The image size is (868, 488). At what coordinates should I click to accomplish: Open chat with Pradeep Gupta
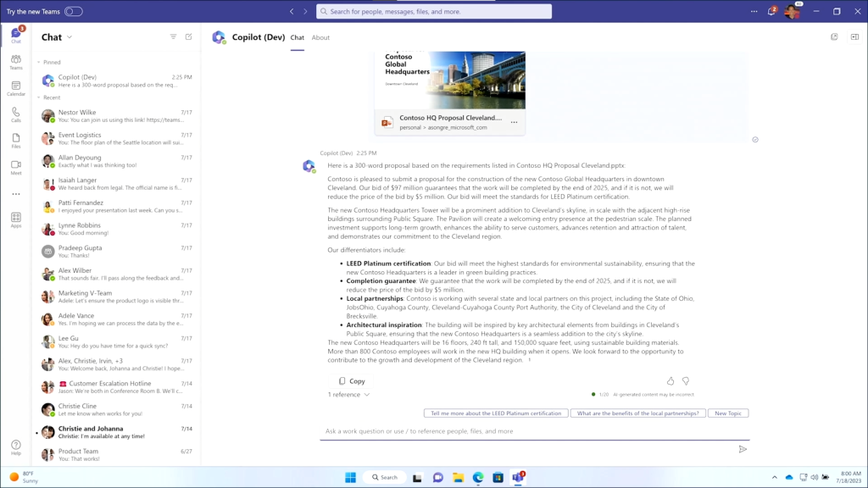[117, 251]
